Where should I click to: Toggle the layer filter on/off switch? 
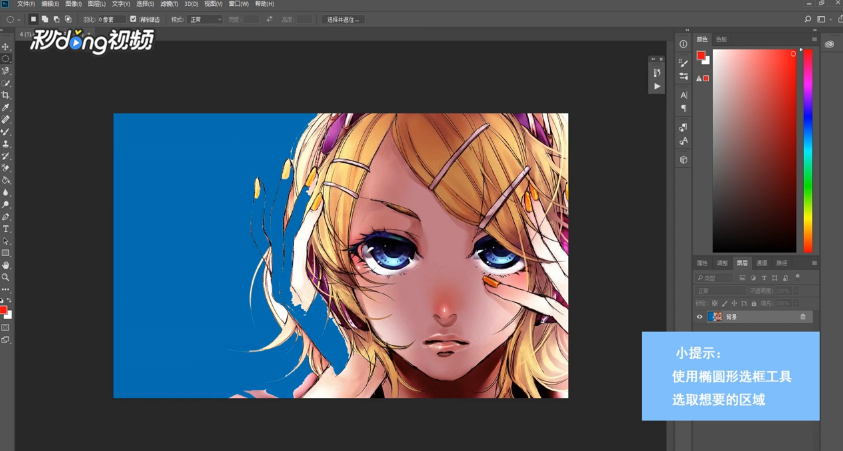pyautogui.click(x=797, y=277)
